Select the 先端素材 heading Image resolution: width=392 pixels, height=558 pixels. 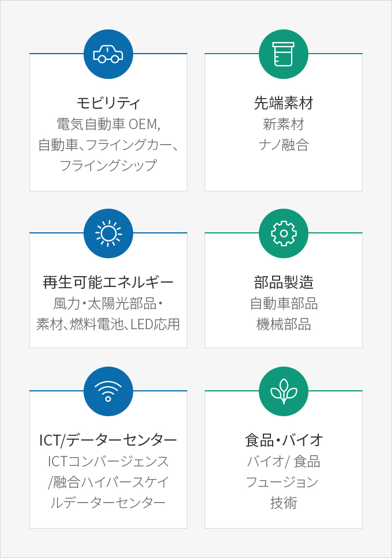[x=284, y=103]
